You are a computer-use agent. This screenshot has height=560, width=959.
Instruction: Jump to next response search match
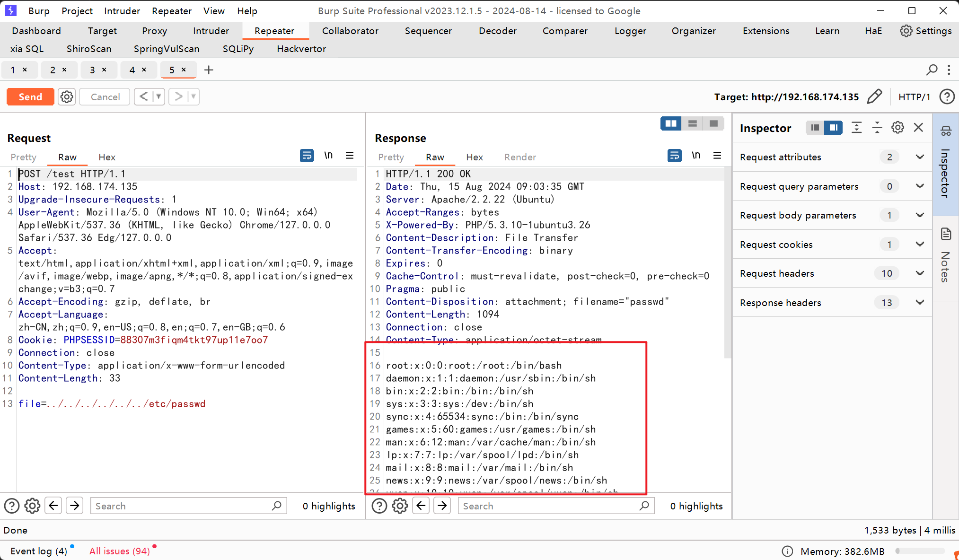tap(442, 506)
